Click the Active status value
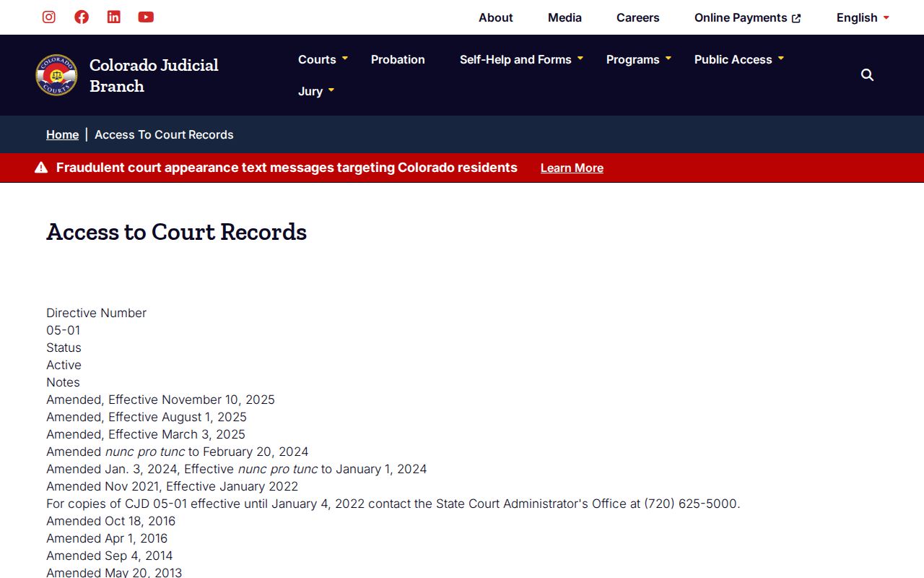 pyautogui.click(x=64, y=365)
